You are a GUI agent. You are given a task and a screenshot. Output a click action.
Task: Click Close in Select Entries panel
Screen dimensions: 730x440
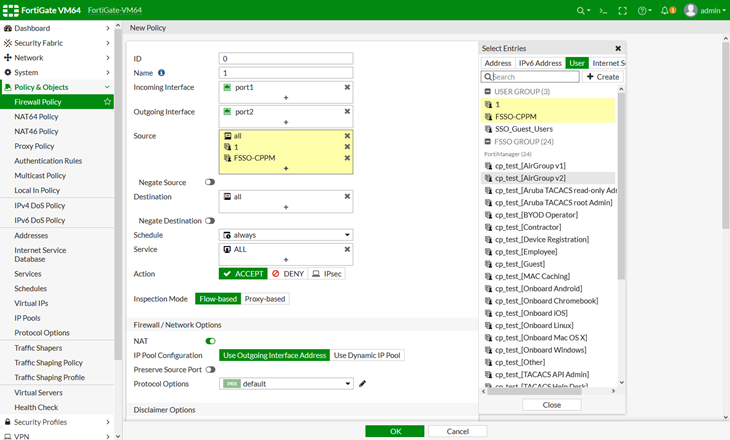pos(552,405)
